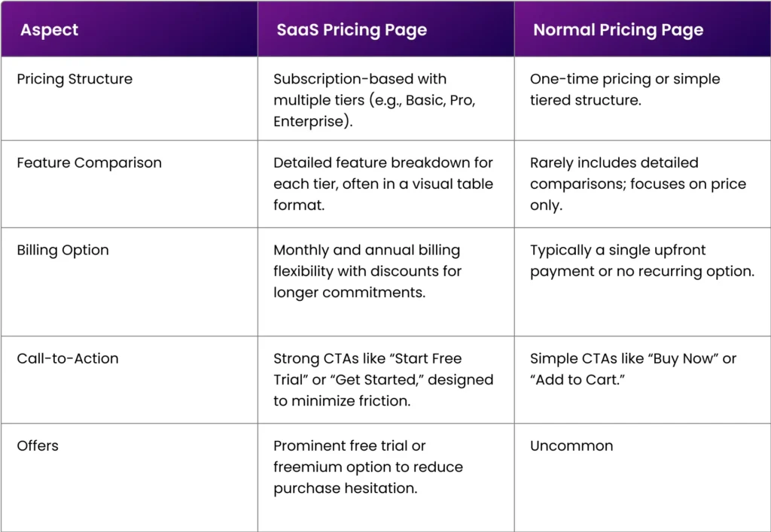771x532 pixels.
Task: Select the "Strong CTAs like Start Free Trial" cell
Action: point(383,379)
